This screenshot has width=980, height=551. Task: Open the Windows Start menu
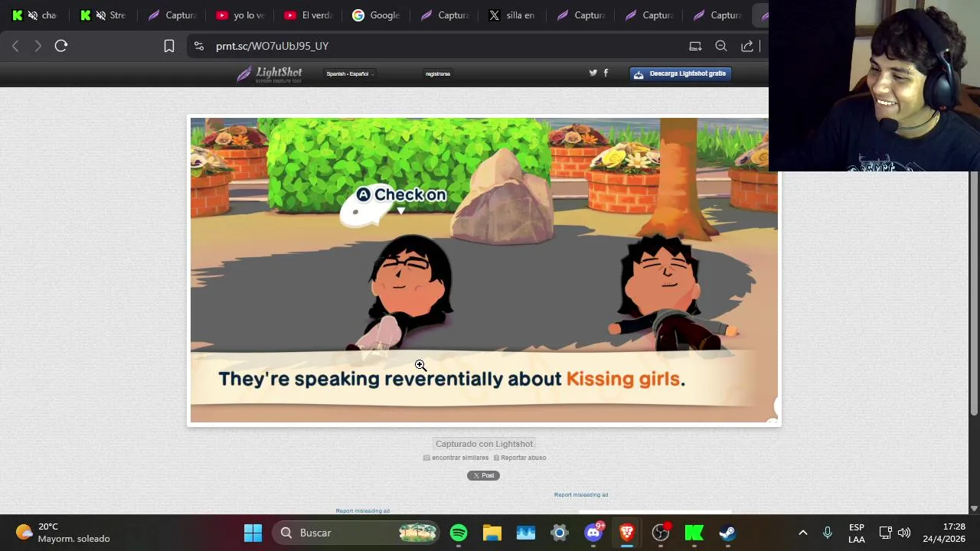(x=253, y=533)
